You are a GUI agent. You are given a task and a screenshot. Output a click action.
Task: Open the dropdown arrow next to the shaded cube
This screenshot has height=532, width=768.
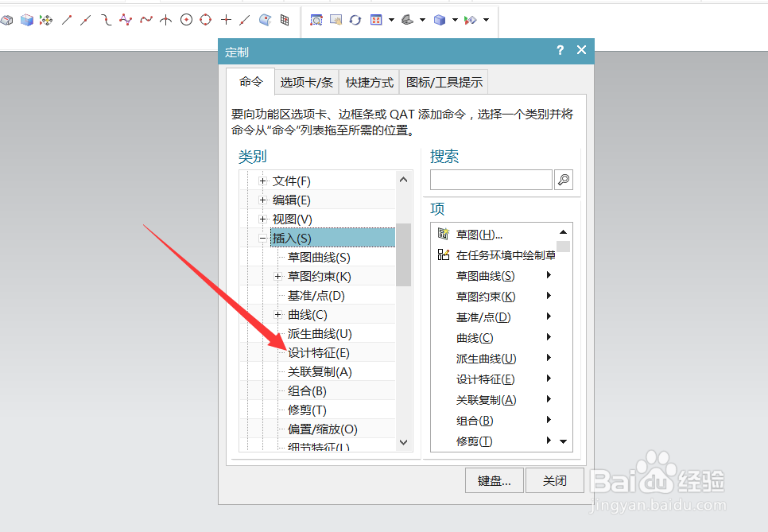(x=453, y=20)
